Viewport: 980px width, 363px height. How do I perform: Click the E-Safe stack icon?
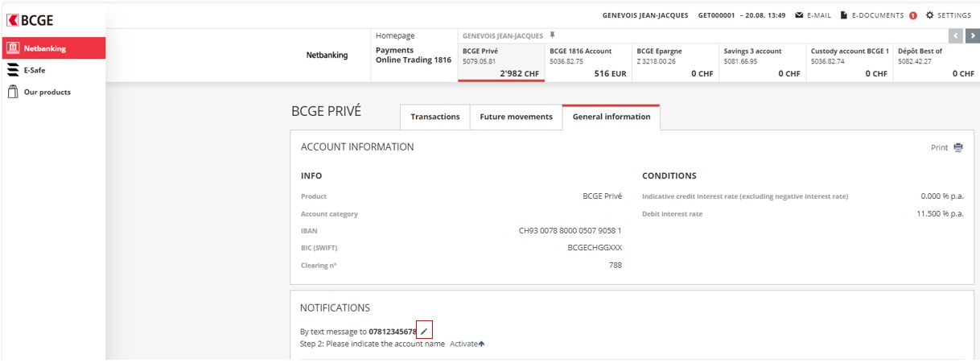tap(13, 70)
